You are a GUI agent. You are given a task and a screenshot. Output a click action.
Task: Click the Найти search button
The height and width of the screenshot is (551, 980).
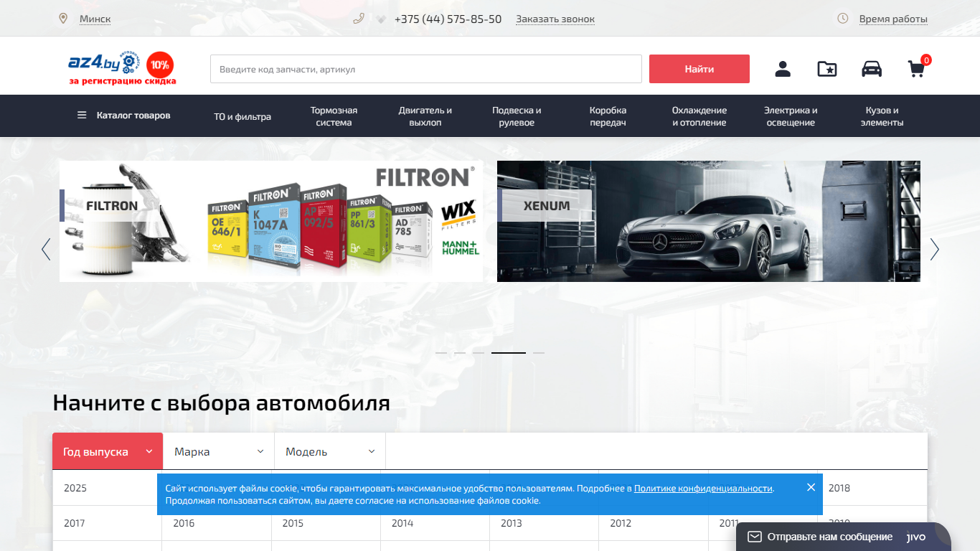coord(699,69)
